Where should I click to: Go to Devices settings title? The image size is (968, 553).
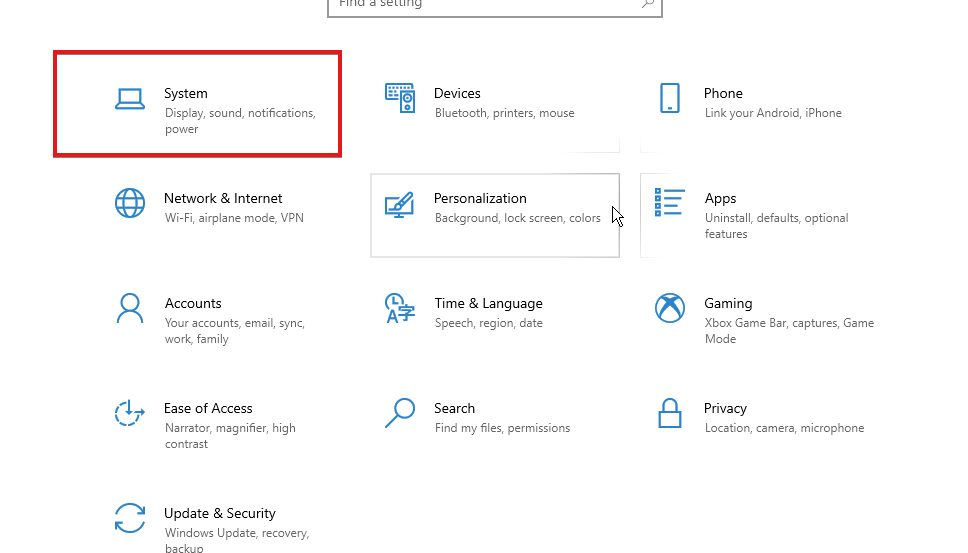(x=457, y=93)
